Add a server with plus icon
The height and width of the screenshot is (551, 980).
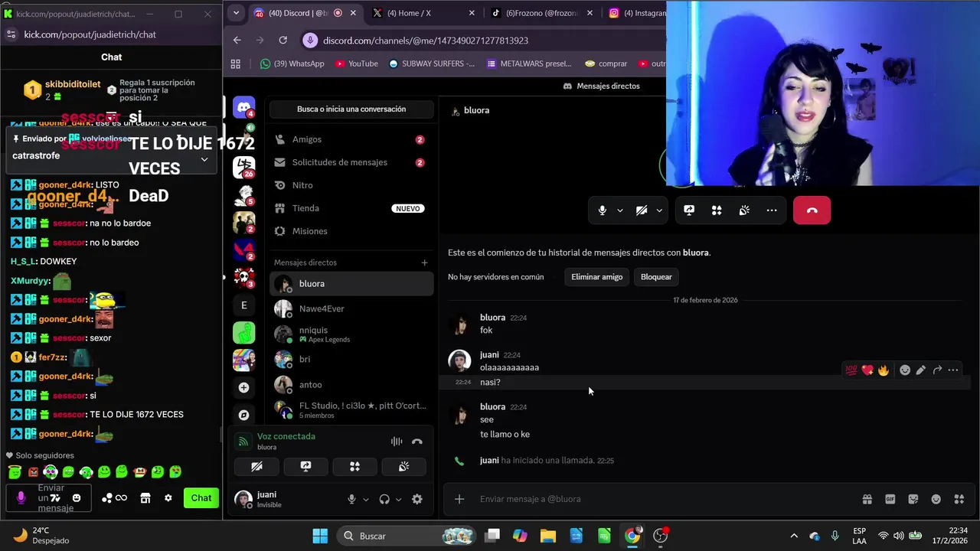pyautogui.click(x=244, y=388)
